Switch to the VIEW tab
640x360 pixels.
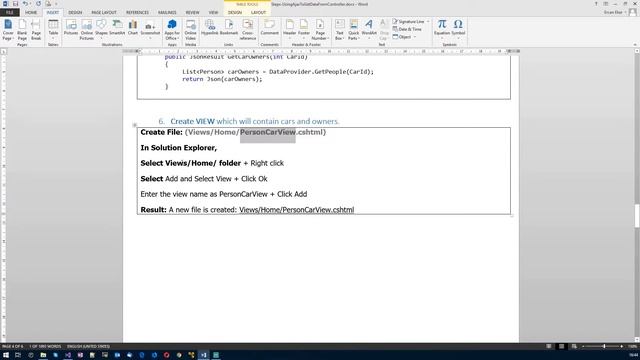[213, 12]
